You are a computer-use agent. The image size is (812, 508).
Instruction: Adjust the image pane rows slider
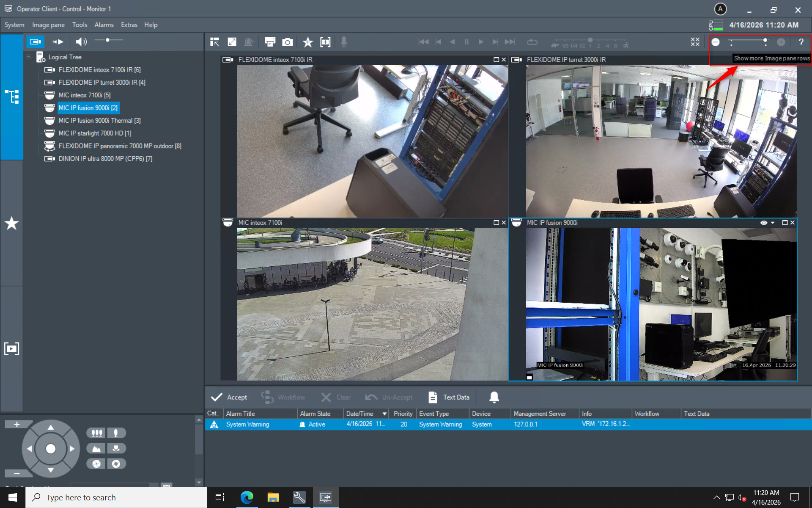[749, 41]
